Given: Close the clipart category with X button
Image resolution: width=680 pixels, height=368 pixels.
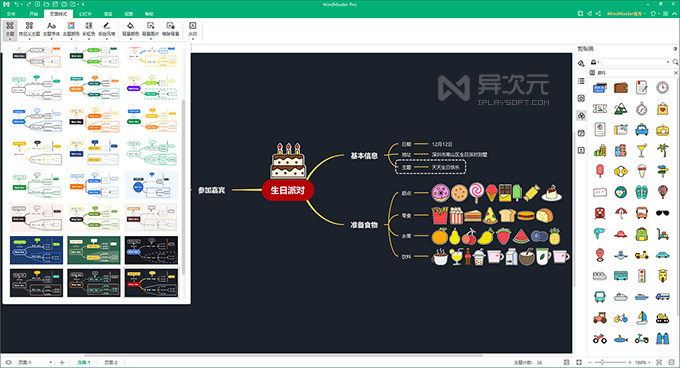Looking at the screenshot, I should pos(675,73).
